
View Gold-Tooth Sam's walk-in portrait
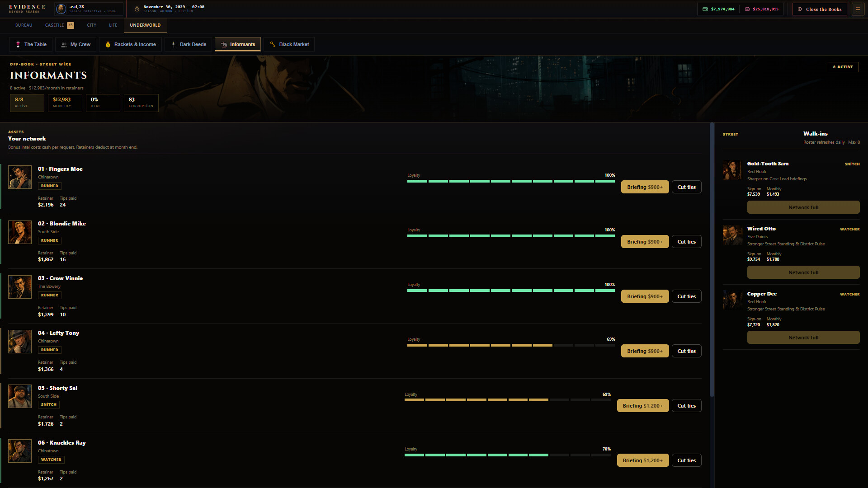[732, 170]
